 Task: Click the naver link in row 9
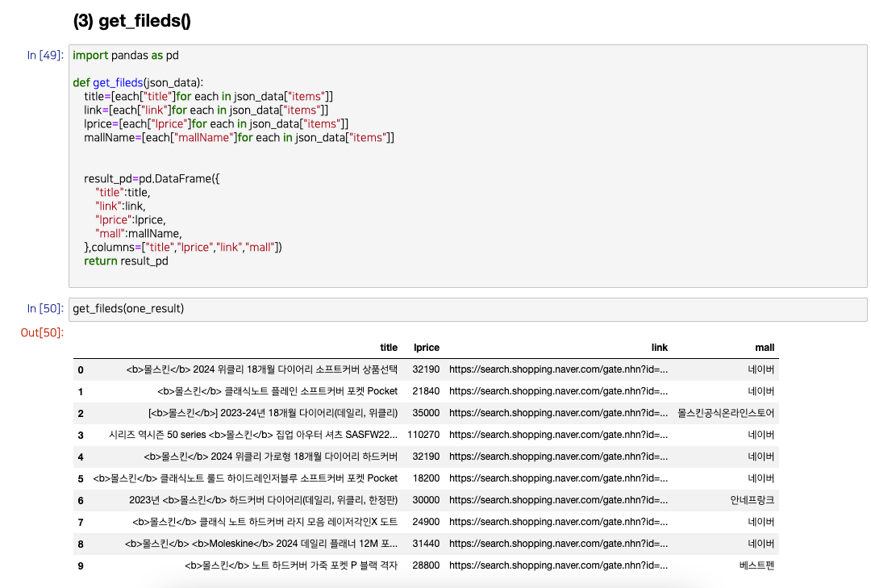click(558, 565)
